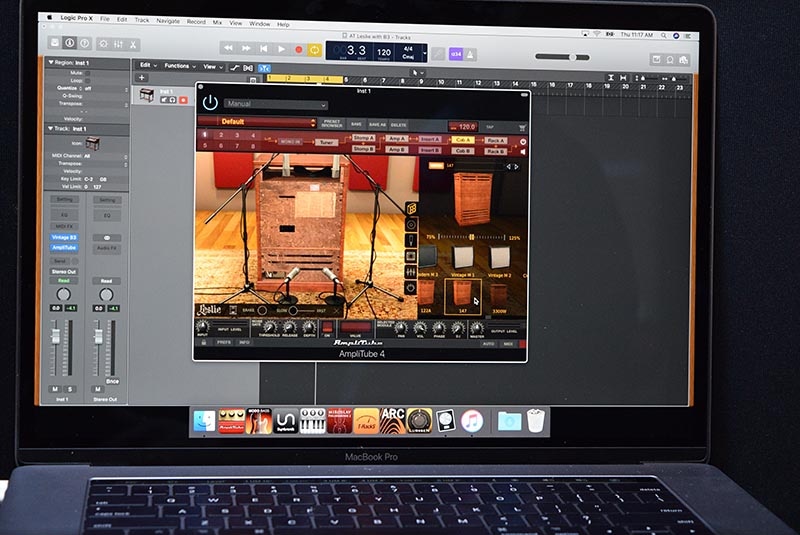800x535 pixels.
Task: Toggle the yellow Cycle mode button
Action: point(315,50)
